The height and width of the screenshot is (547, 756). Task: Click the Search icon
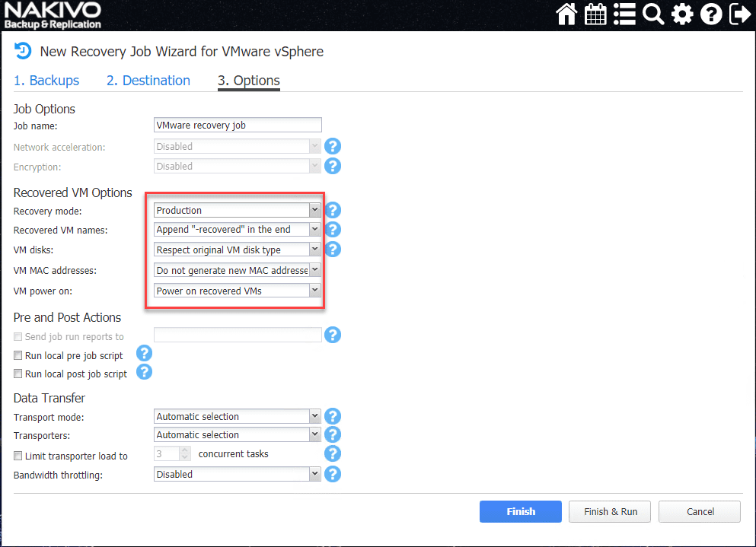(653, 14)
